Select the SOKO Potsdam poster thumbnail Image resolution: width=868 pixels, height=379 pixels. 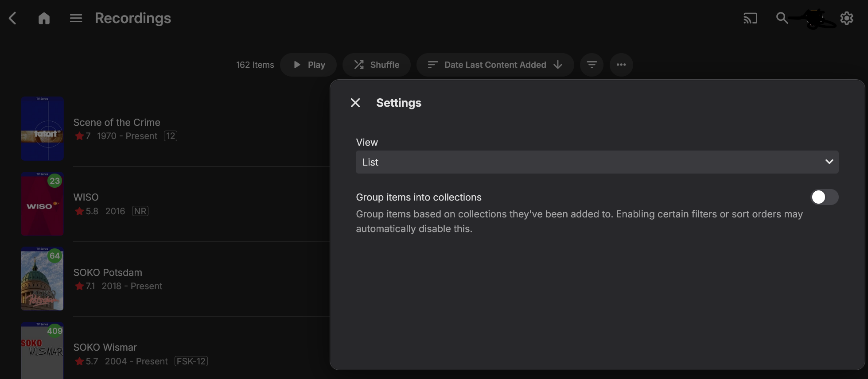[x=42, y=279]
